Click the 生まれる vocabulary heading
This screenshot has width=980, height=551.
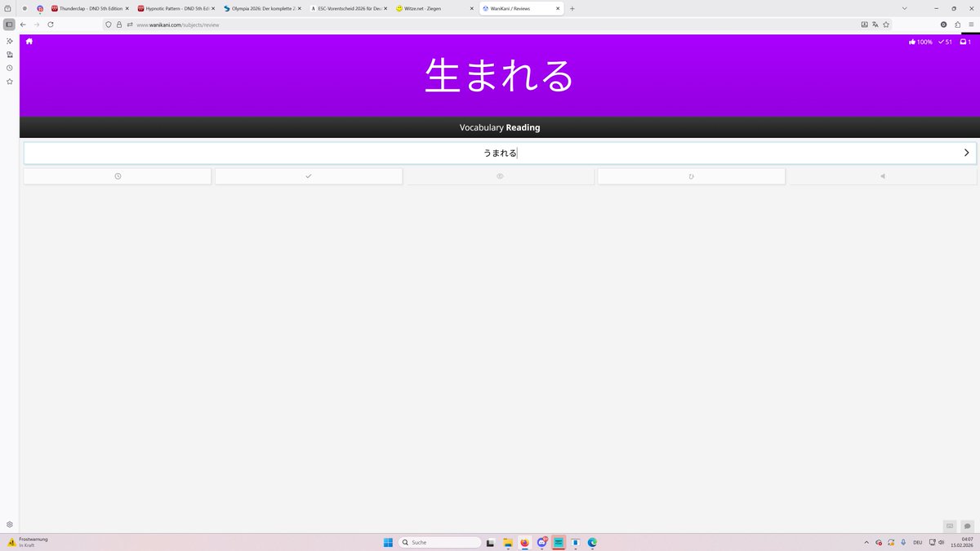pyautogui.click(x=500, y=75)
